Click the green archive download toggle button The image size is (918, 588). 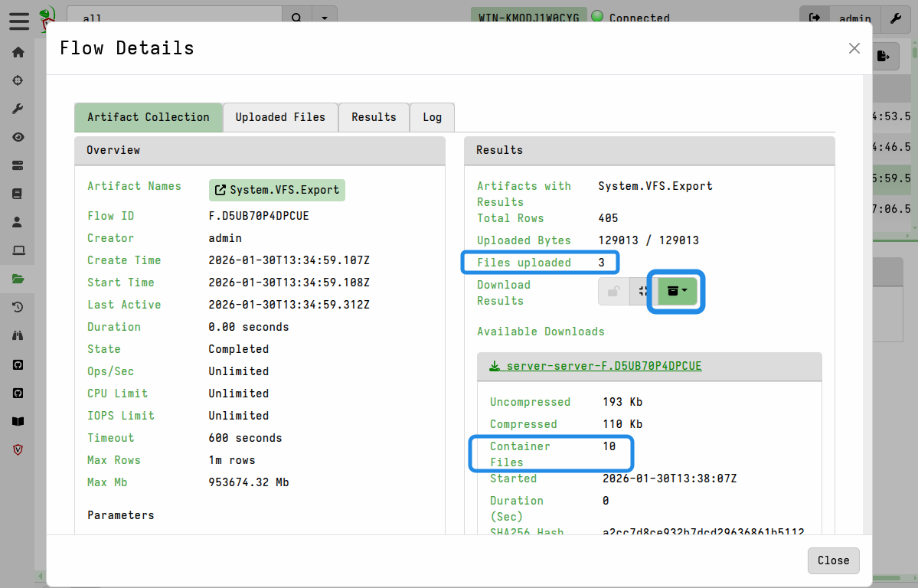(x=671, y=291)
